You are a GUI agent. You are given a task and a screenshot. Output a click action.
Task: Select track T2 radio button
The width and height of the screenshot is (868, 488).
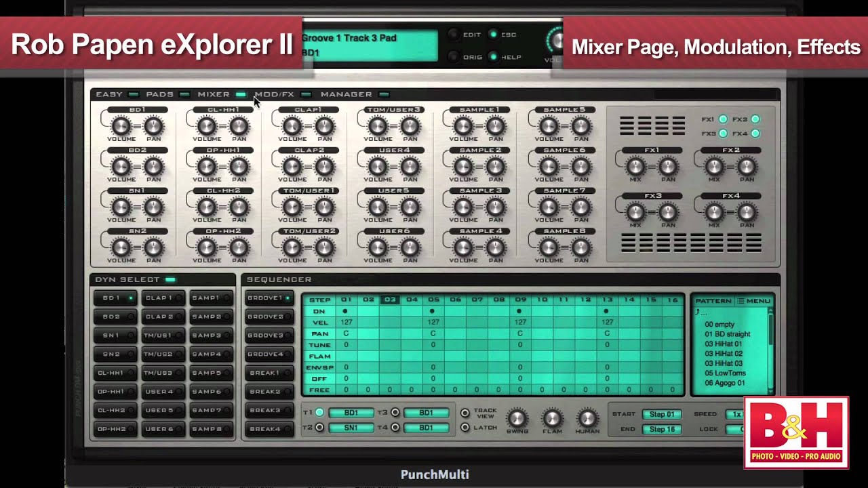tap(319, 428)
